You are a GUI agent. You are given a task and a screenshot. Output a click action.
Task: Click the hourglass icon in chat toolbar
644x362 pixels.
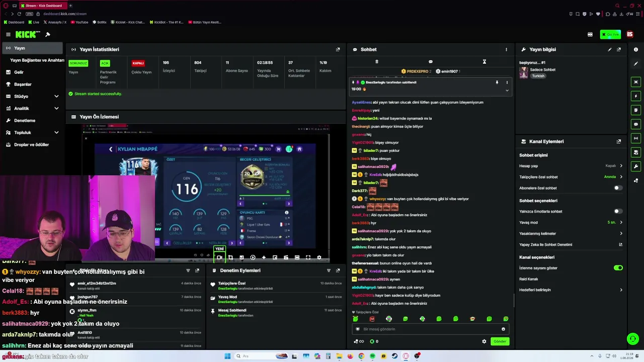[484, 62]
